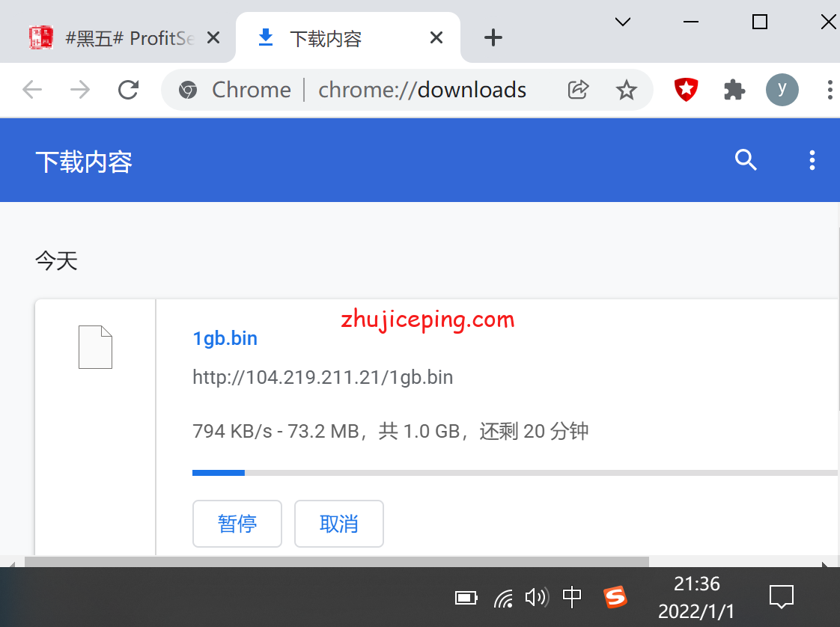The height and width of the screenshot is (627, 840).
Task: Search downloads with the magnifier icon
Action: 746,160
